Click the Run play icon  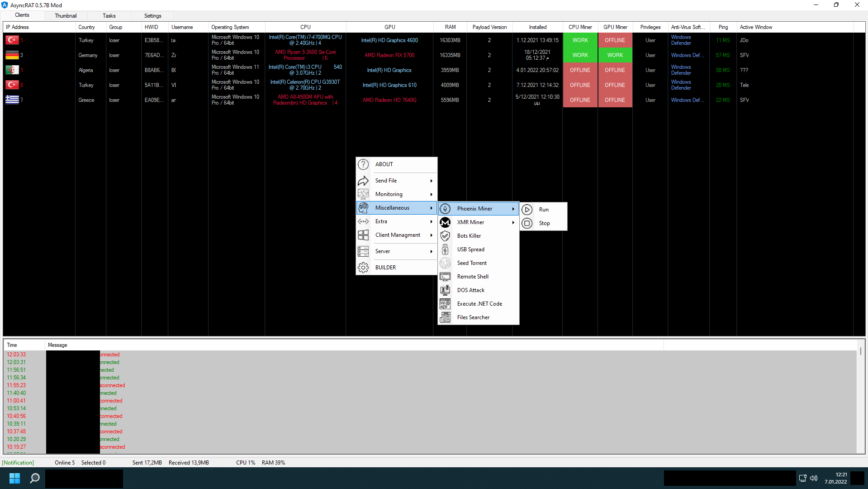527,210
